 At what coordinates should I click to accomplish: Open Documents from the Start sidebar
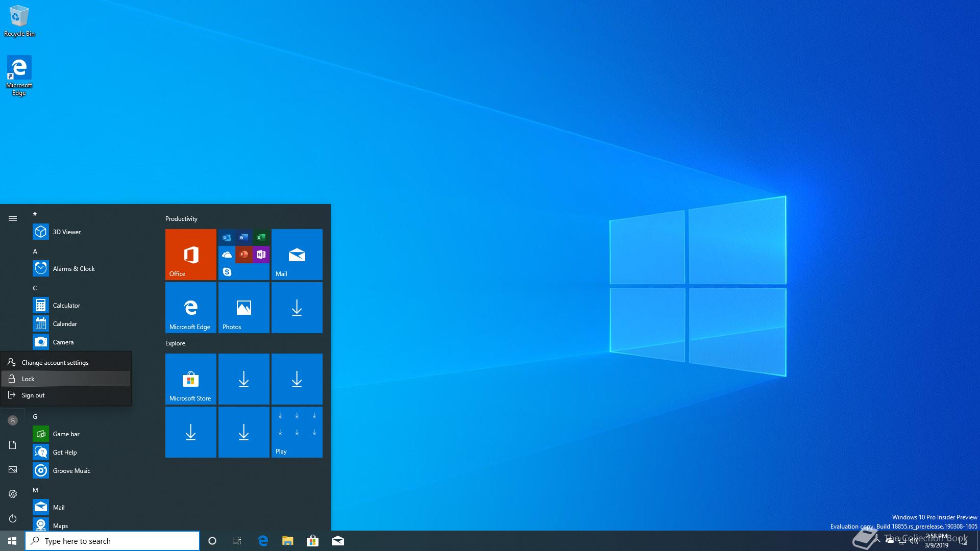click(13, 445)
